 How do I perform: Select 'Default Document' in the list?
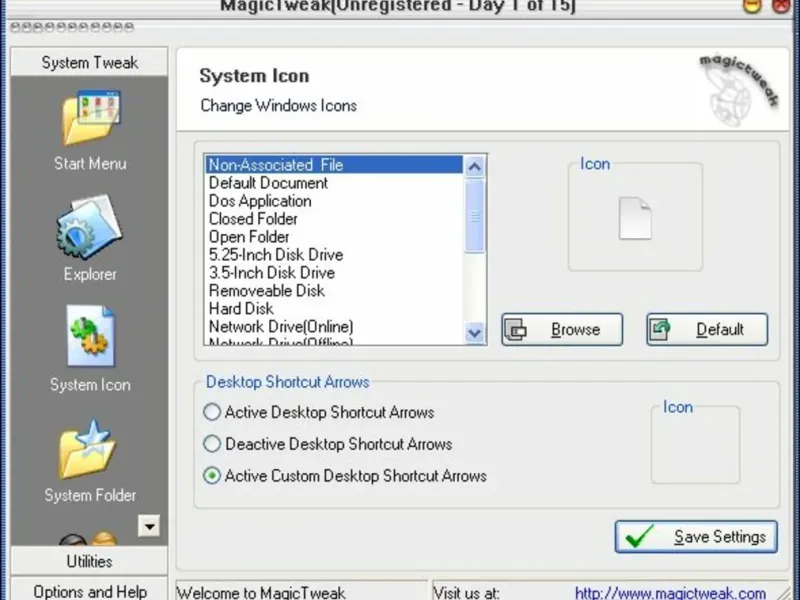334,183
